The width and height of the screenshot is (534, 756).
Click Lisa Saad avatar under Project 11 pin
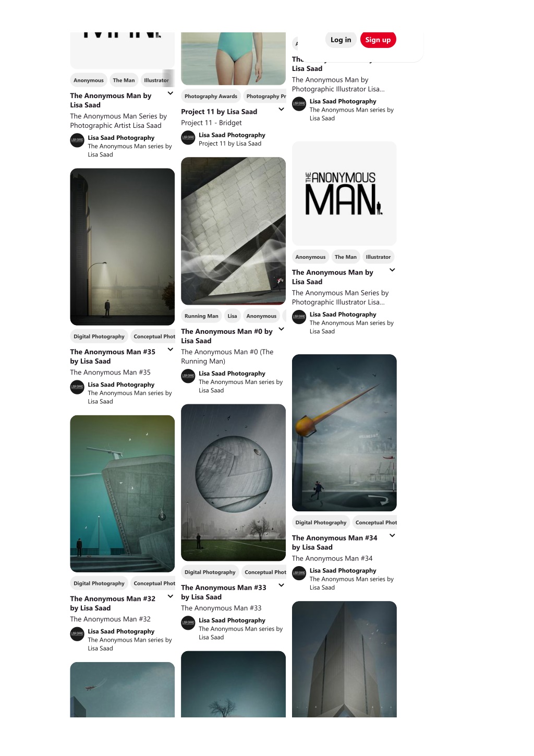[x=188, y=137]
